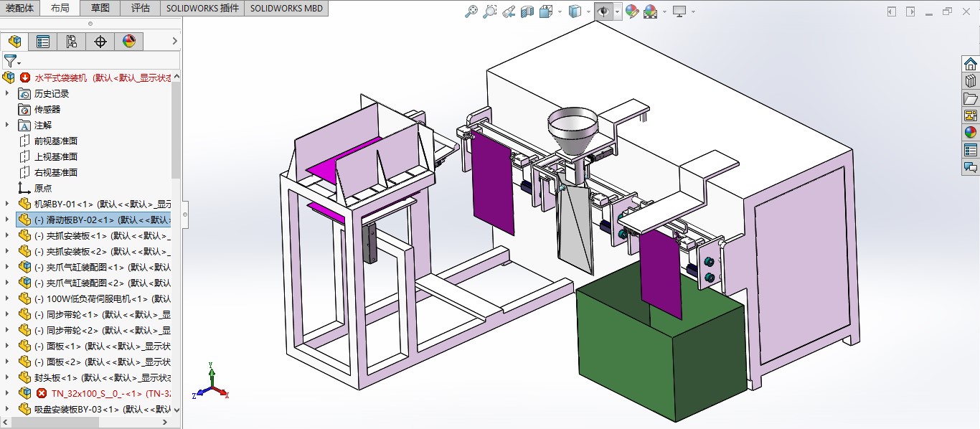Open the SOLIDWORKS 插件 tab
Viewport: 980px width, 429px height.
click(202, 9)
